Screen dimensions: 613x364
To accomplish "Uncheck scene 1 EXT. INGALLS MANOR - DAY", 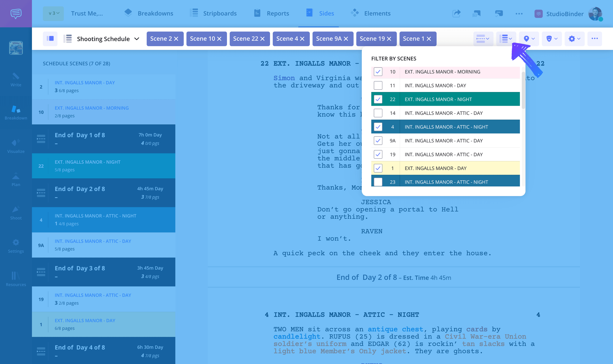I will (378, 168).
